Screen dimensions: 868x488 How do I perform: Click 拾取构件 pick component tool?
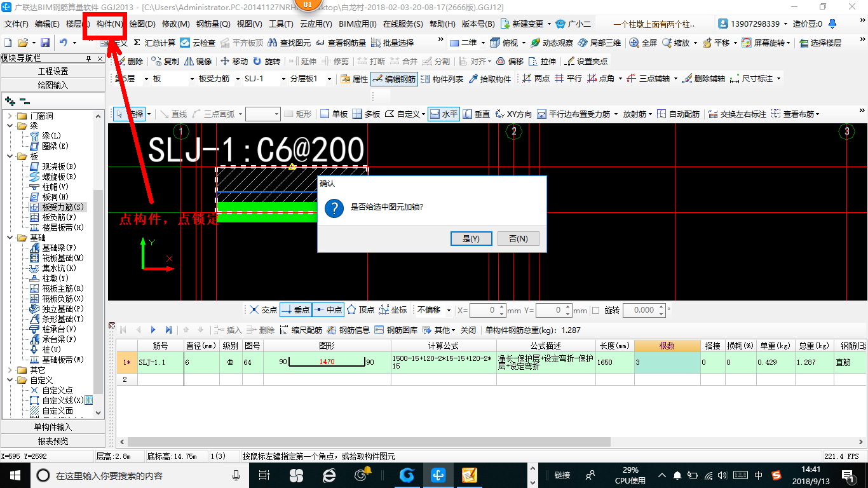(490, 79)
